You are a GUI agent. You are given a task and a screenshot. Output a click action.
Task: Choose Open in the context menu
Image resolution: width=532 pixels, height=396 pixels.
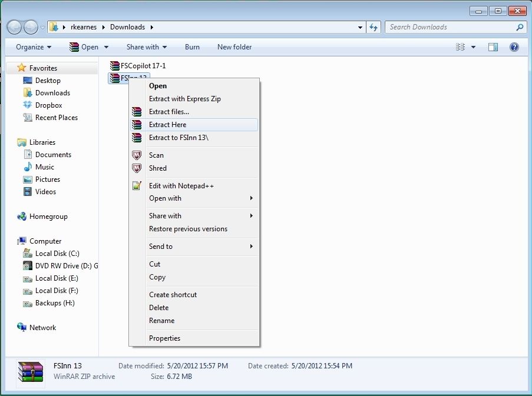194,86
